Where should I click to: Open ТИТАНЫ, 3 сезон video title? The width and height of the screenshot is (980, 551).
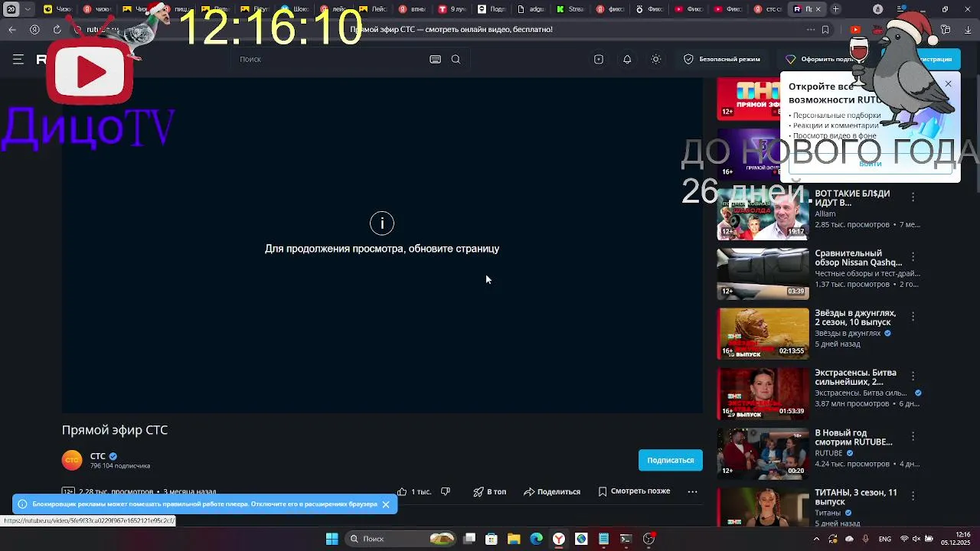[x=856, y=497]
